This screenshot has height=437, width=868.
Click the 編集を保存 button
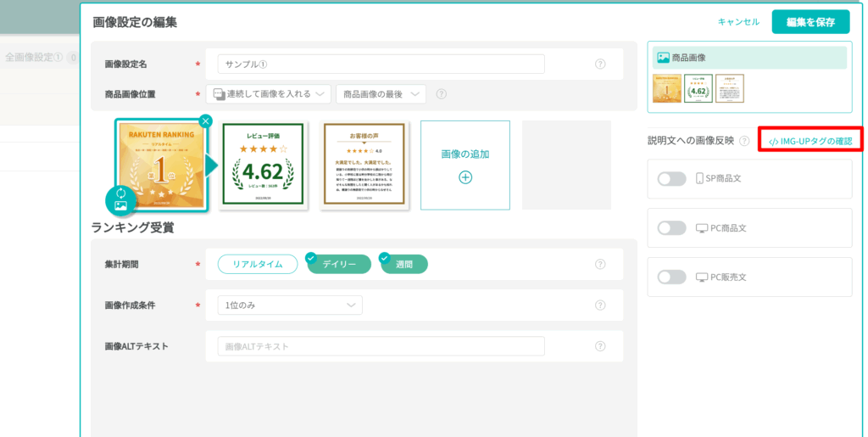pyautogui.click(x=810, y=22)
